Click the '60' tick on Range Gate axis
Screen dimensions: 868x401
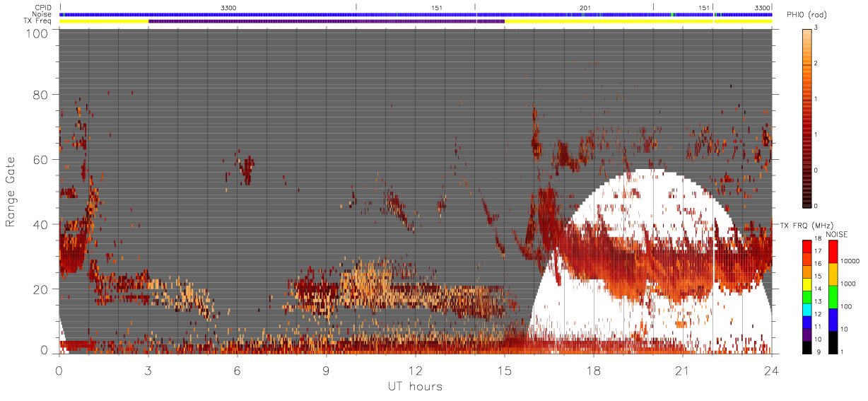click(41, 159)
